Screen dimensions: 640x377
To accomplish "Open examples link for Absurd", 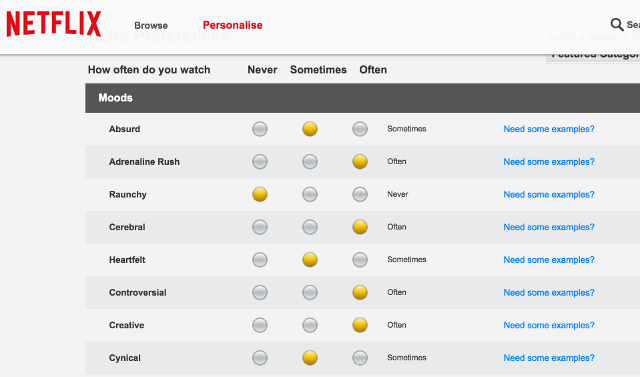I will tap(549, 129).
